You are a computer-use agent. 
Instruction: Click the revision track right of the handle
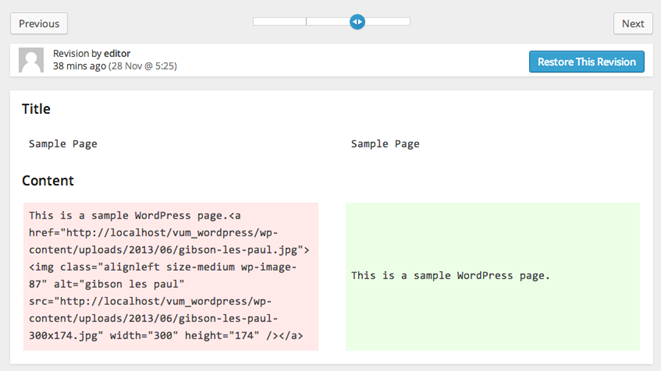point(387,22)
